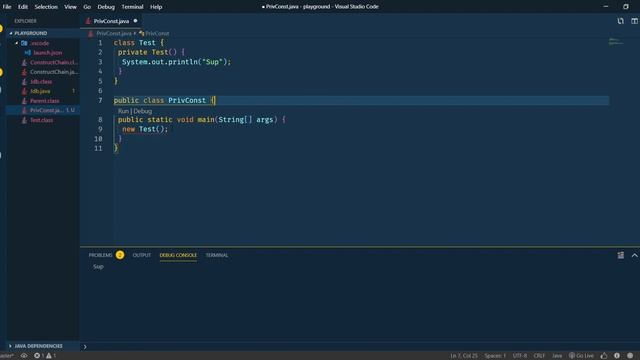Click the file icon beside launch.json
Viewport: 640px width, 360px height.
(x=28, y=53)
